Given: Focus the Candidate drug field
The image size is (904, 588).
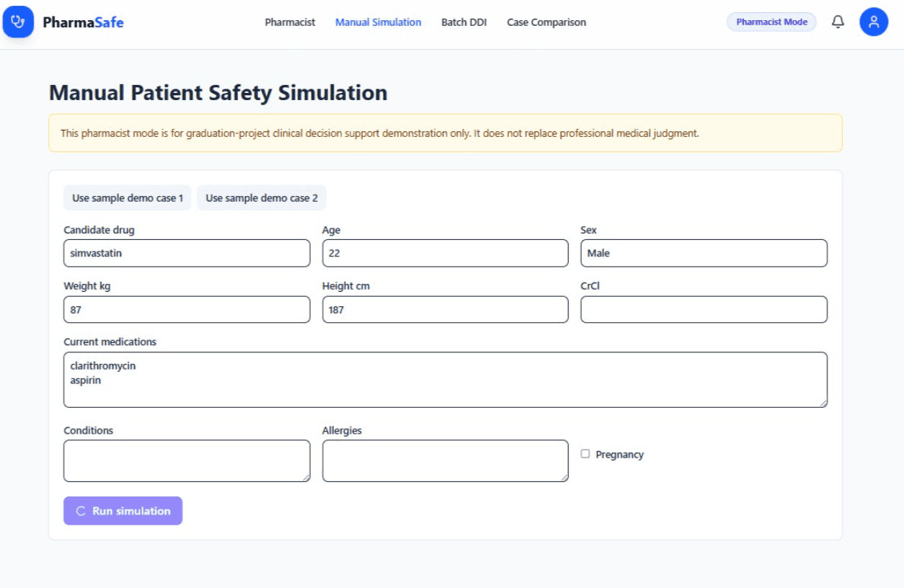Looking at the screenshot, I should coord(187,253).
